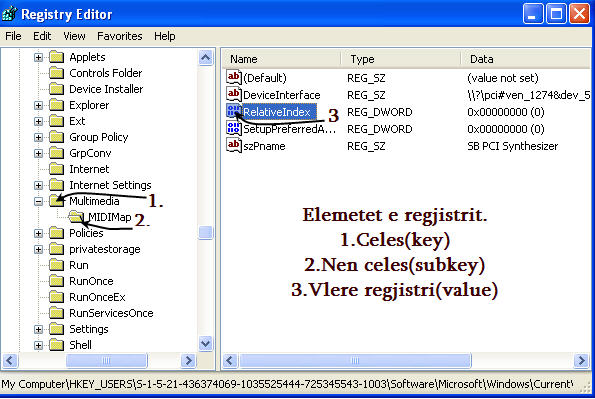Click the RunOnce folder icon
The image size is (595, 399).
click(x=57, y=281)
